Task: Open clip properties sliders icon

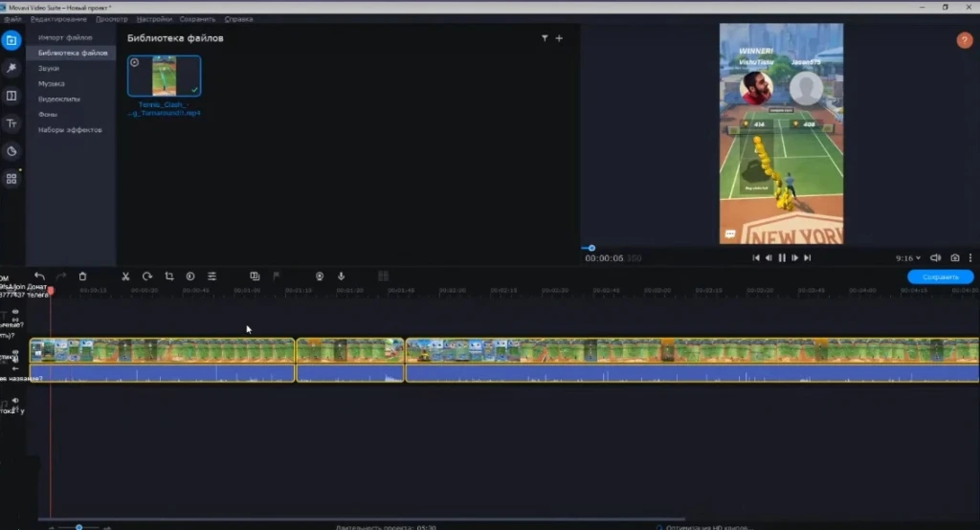Action: [x=212, y=276]
